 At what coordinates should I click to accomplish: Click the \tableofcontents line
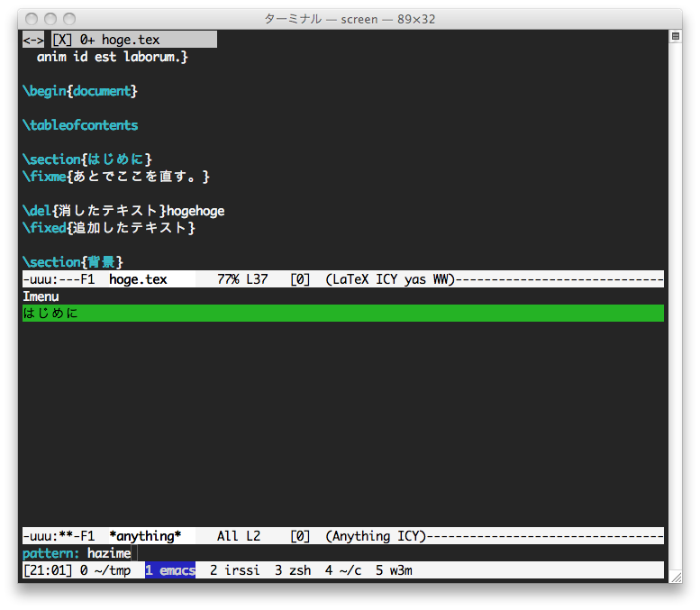(x=80, y=125)
